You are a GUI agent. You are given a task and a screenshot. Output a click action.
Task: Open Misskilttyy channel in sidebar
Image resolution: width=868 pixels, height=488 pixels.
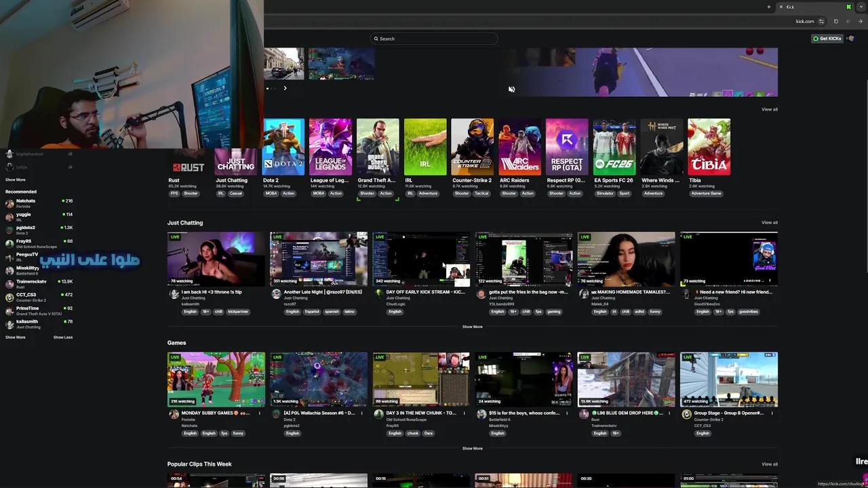point(39,270)
